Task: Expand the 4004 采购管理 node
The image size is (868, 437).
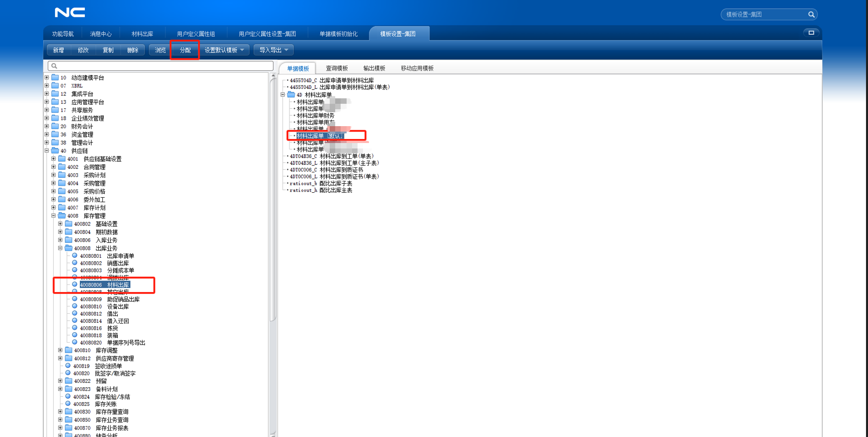Action: coord(54,183)
